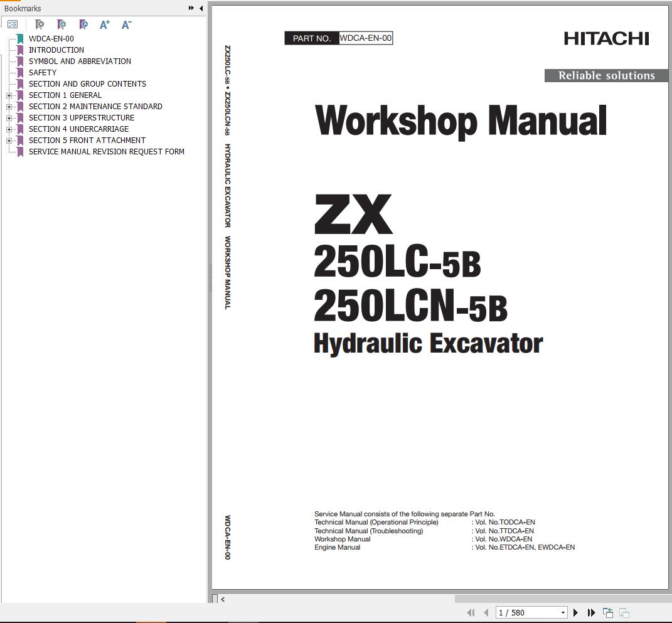Click the go-to bookmark destination icon
Image resolution: width=672 pixels, height=623 pixels.
pos(83,24)
